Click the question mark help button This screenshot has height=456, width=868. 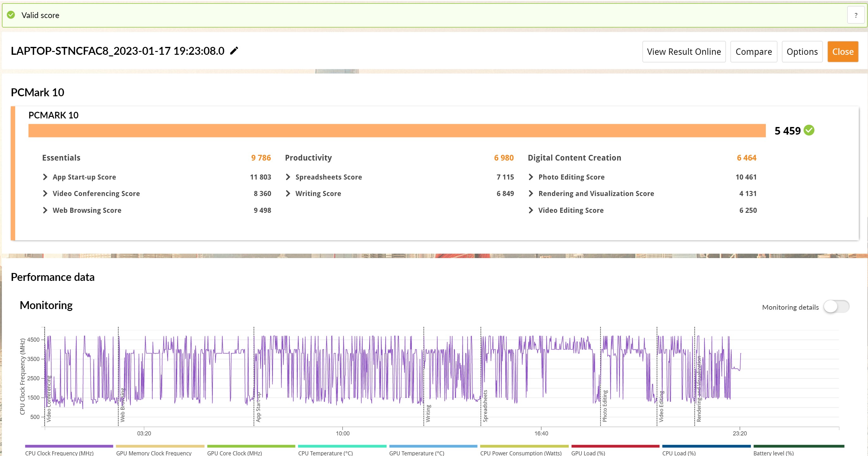pos(856,15)
